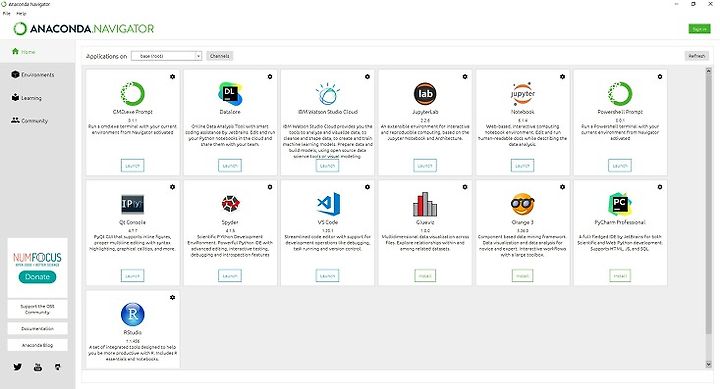The height and width of the screenshot is (389, 720).
Task: Switch to the Environments tab
Action: pos(37,74)
